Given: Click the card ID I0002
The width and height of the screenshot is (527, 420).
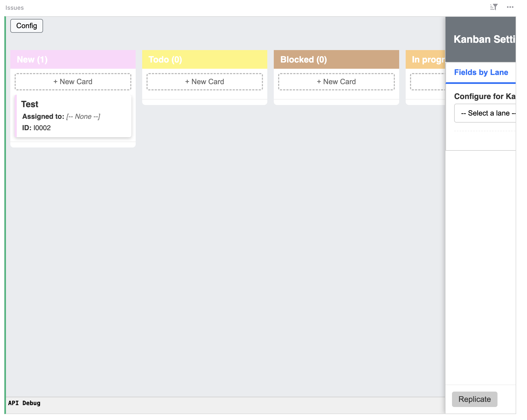Looking at the screenshot, I should (42, 128).
